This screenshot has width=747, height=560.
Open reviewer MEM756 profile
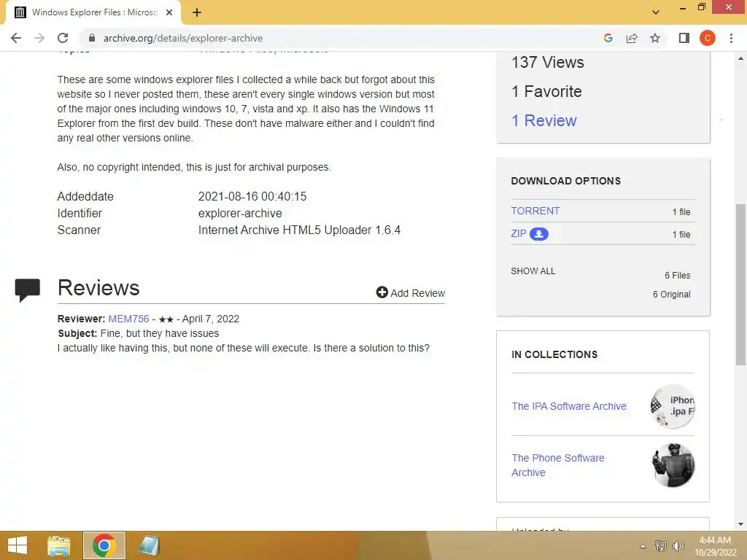(x=128, y=319)
